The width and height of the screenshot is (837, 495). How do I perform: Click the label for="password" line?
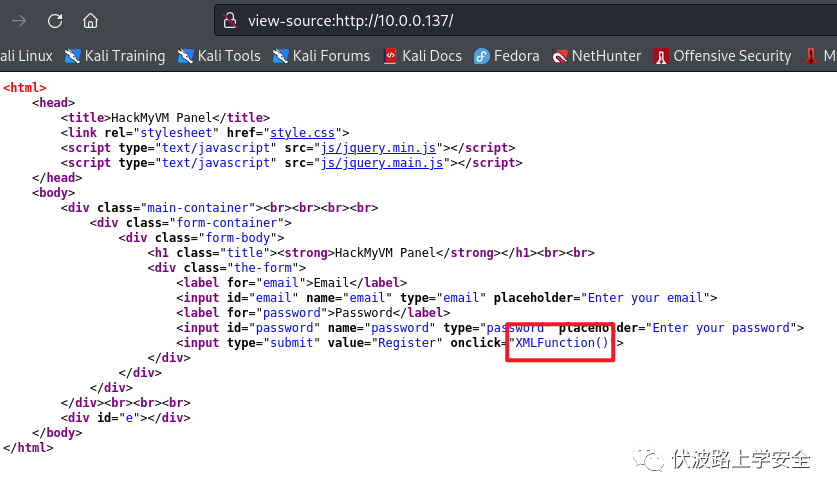pos(313,312)
